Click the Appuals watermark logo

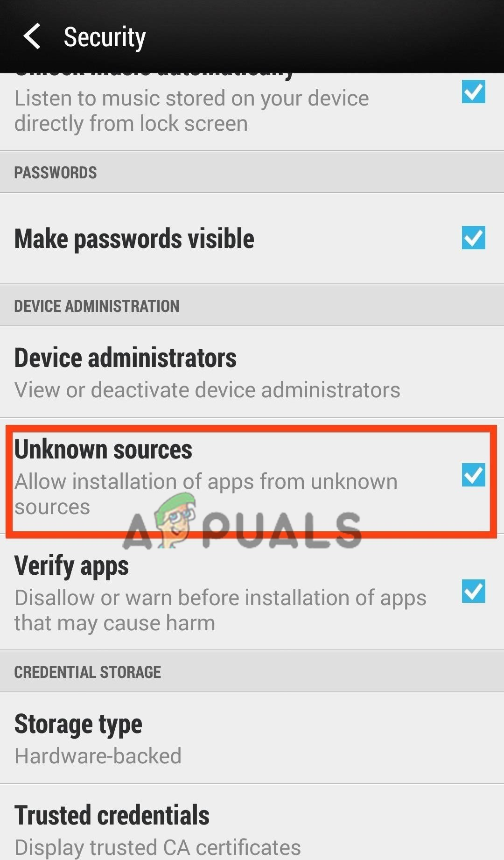point(242,523)
